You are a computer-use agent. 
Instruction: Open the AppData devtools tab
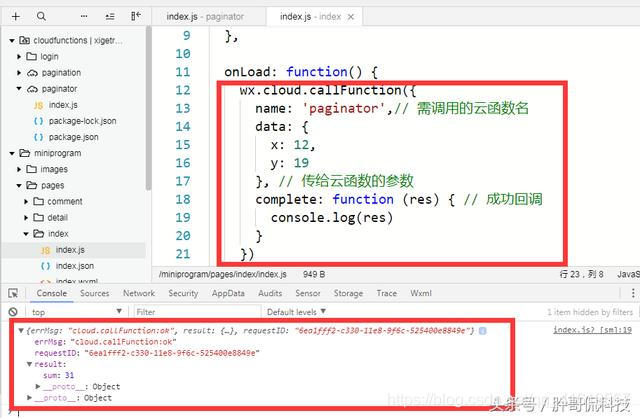pyautogui.click(x=228, y=293)
